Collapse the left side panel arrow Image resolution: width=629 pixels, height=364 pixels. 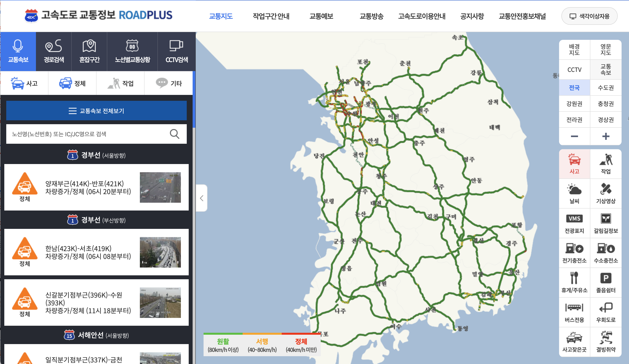tap(202, 198)
